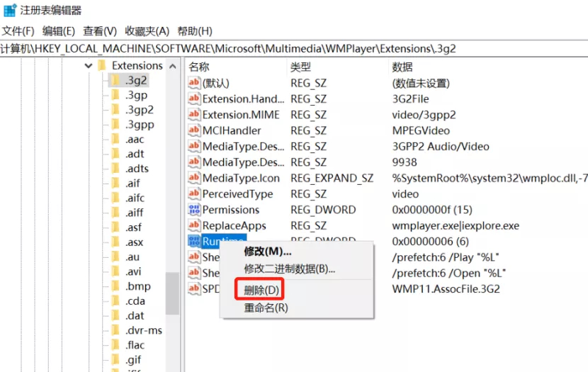Click the tree pane scroll-up arrow

[x=172, y=67]
